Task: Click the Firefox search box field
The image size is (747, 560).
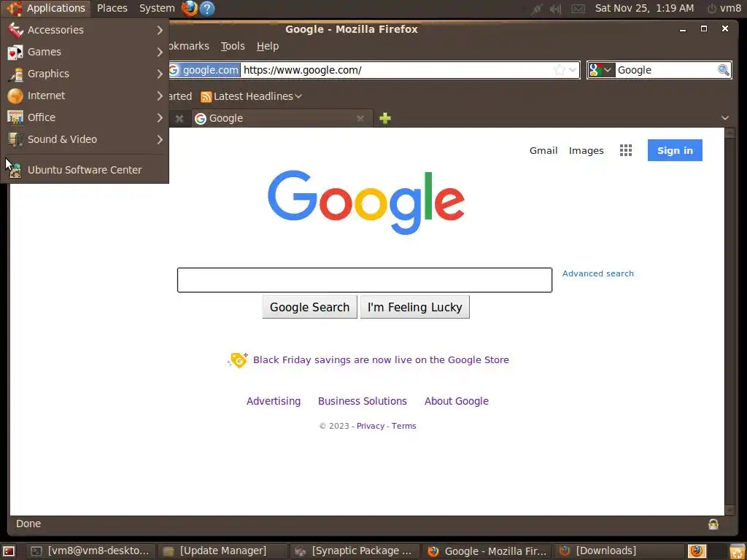Action: [666, 70]
